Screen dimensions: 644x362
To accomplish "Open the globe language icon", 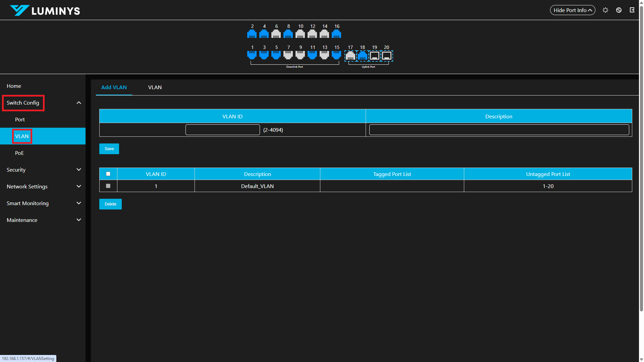I will [619, 10].
